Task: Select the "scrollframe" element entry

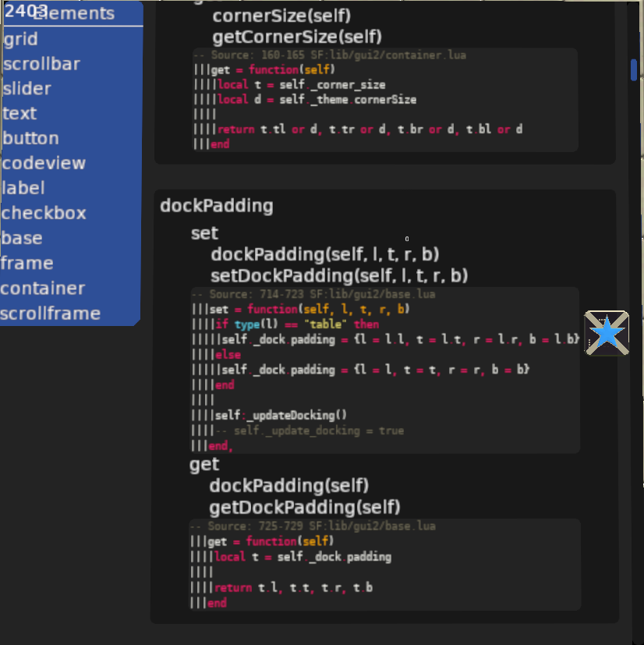Action: pyautogui.click(x=48, y=313)
